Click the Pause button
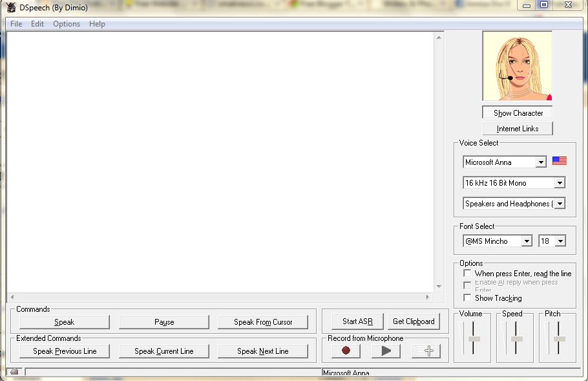The height and width of the screenshot is (381, 588). (x=164, y=322)
